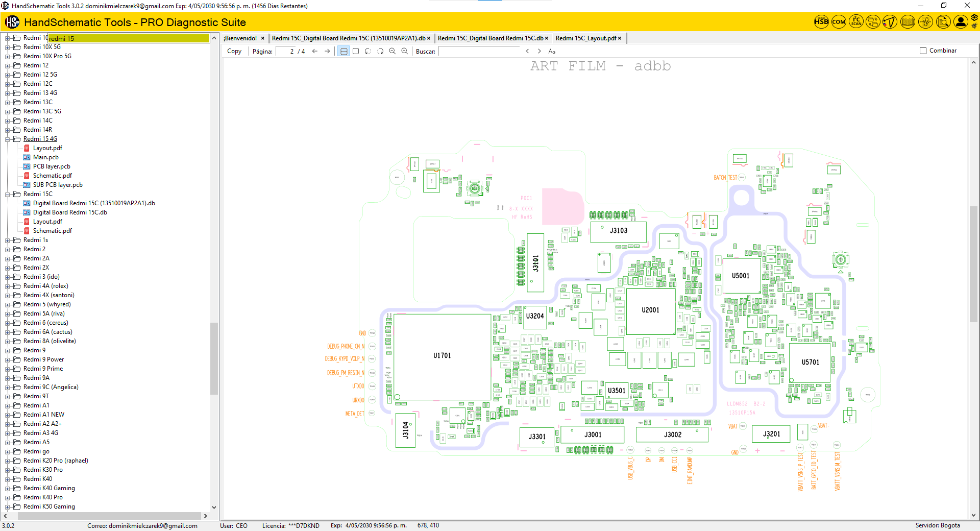Click the tree panel vertical scrollbar thumb
This screenshot has height=531, width=980.
pyautogui.click(x=214, y=358)
